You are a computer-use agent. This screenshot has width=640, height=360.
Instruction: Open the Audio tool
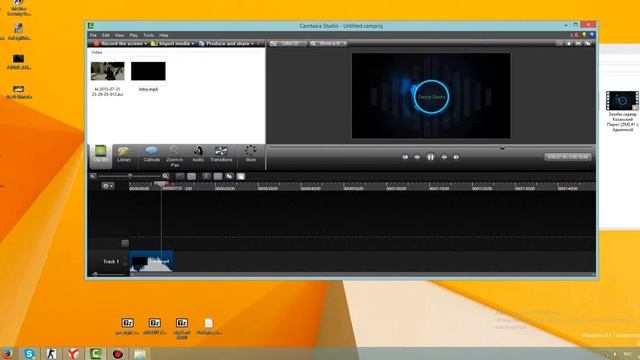point(198,155)
